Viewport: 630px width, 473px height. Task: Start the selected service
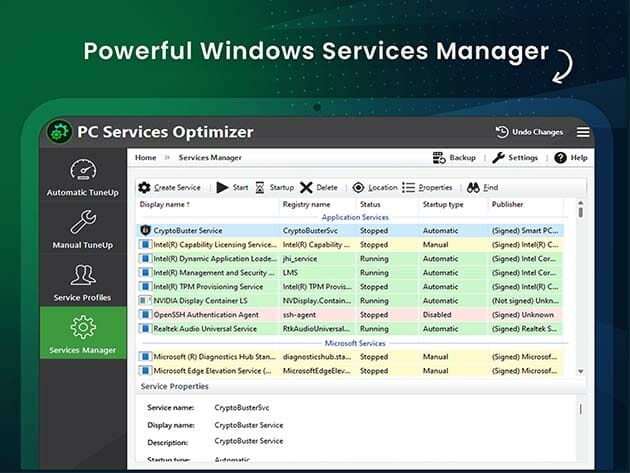[222, 187]
